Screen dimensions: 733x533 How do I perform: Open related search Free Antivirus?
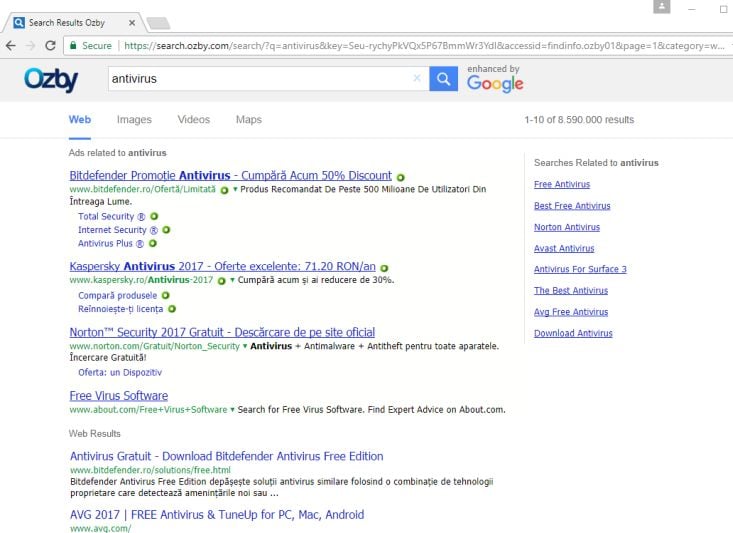pos(562,184)
